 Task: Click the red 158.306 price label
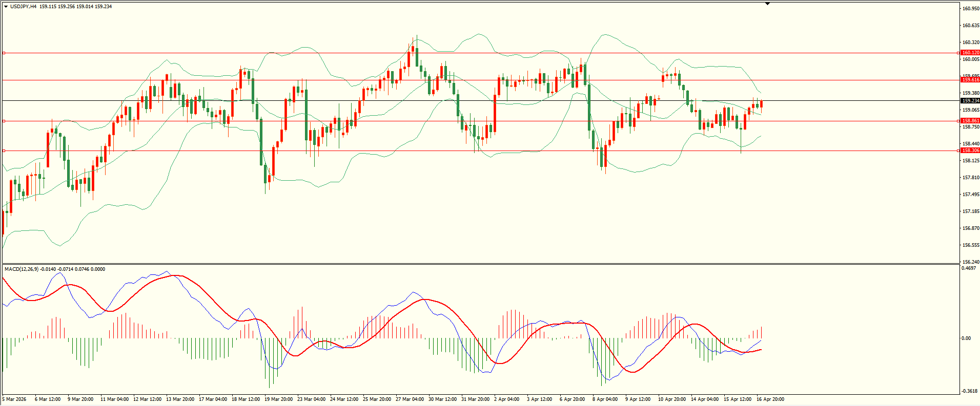(x=970, y=151)
